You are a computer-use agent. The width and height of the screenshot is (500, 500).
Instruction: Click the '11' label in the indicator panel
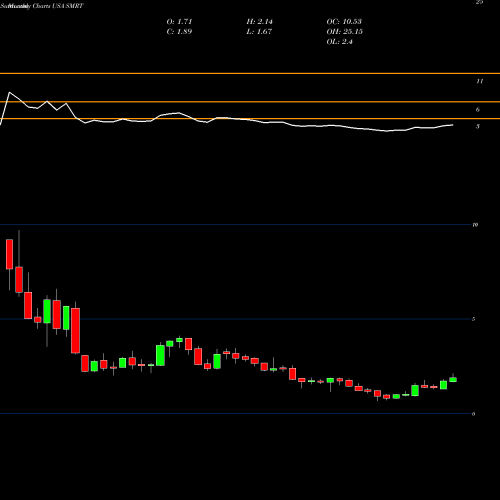click(479, 81)
